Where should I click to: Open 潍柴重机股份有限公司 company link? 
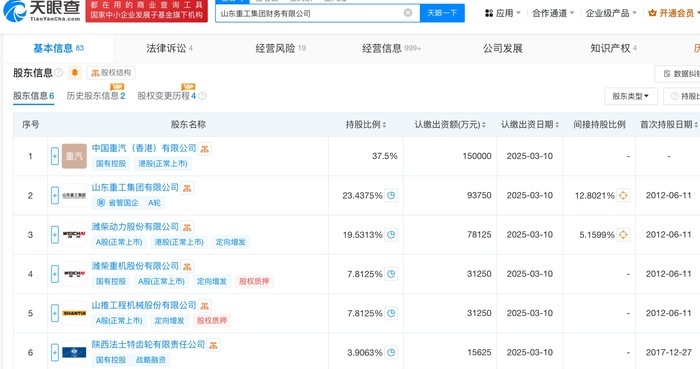135,266
